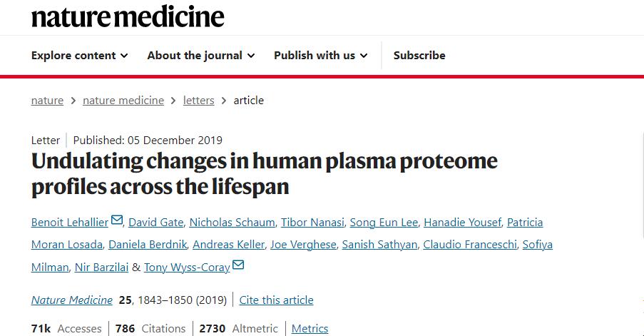
Task: Open author David Gate's details
Action: click(155, 223)
